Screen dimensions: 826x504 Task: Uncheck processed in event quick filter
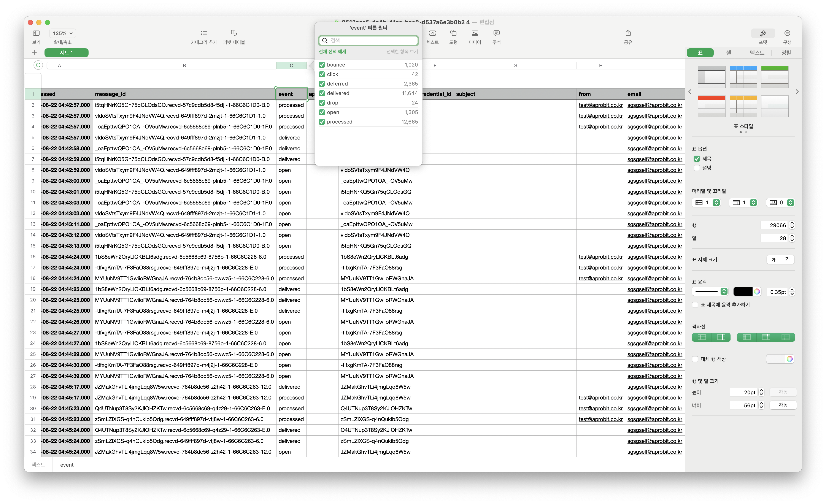click(322, 122)
